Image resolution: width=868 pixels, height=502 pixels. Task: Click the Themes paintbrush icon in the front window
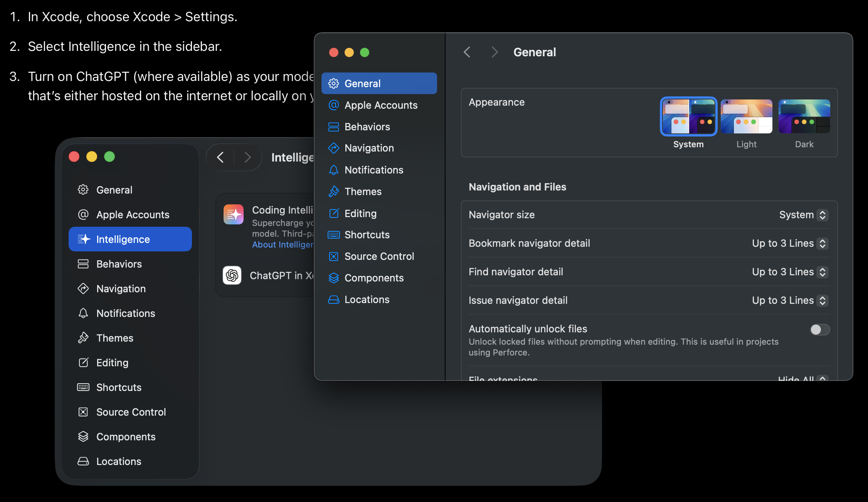pos(333,192)
